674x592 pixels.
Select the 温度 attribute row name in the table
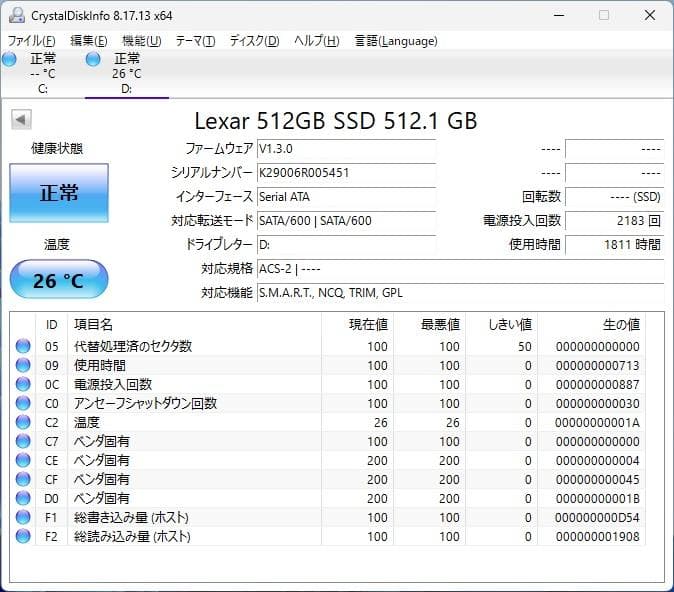[x=87, y=422]
